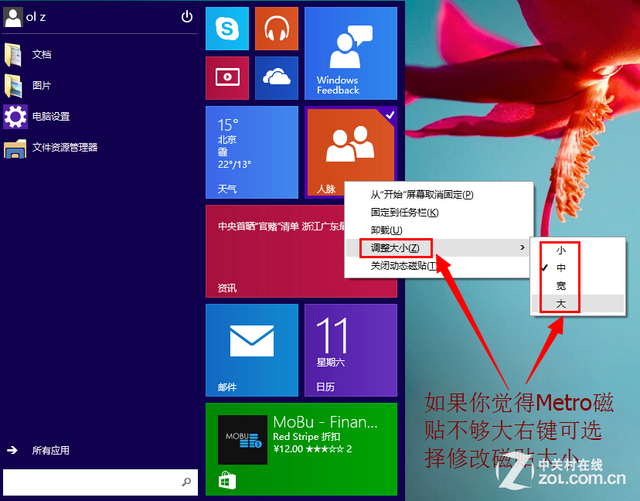Screen dimensions: 640x501
Task: Select 大 large tile size
Action: (578, 304)
